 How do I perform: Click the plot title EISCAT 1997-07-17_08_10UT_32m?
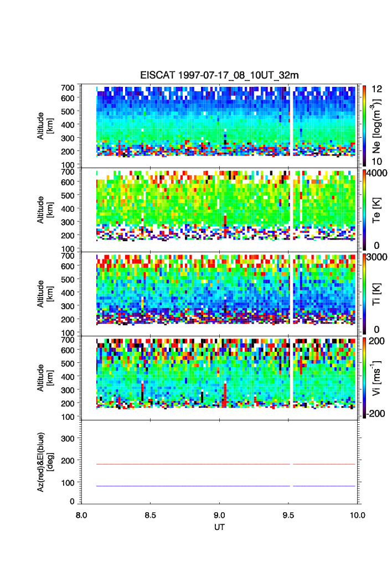coord(219,75)
